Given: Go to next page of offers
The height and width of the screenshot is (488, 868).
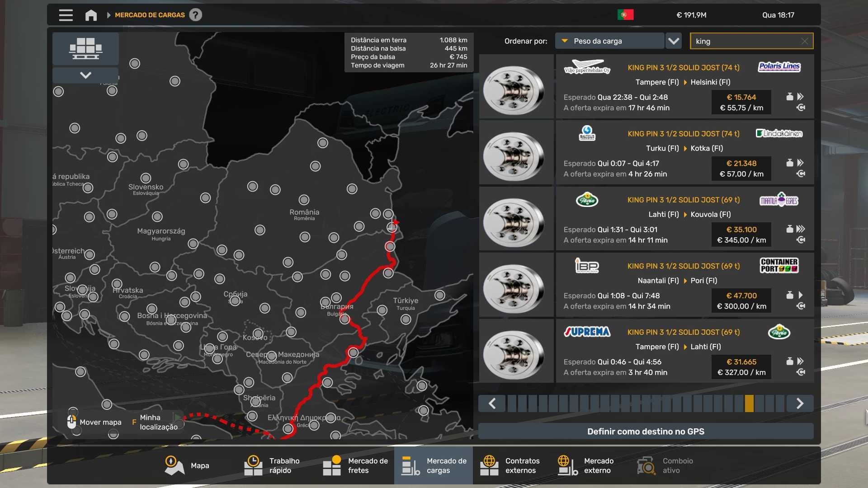Looking at the screenshot, I should (x=800, y=403).
